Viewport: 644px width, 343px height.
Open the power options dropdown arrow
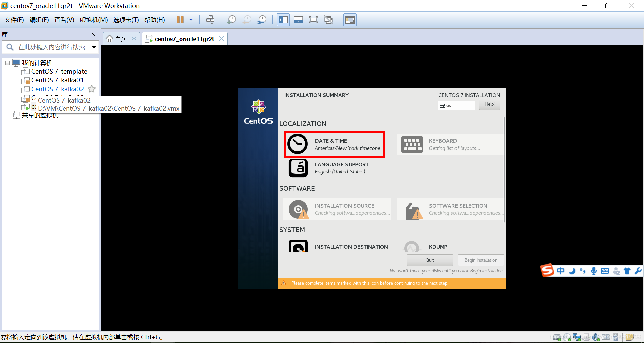[x=191, y=20]
